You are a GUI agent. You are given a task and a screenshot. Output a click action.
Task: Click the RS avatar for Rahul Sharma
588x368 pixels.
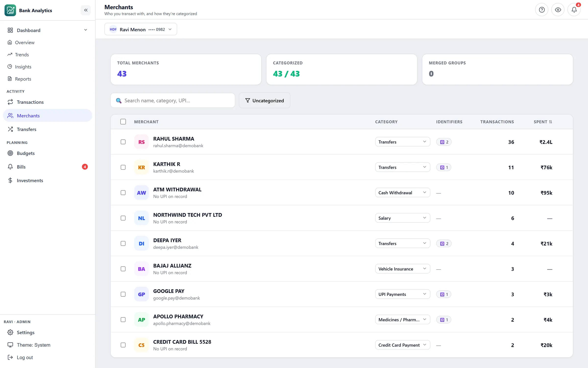tap(141, 142)
